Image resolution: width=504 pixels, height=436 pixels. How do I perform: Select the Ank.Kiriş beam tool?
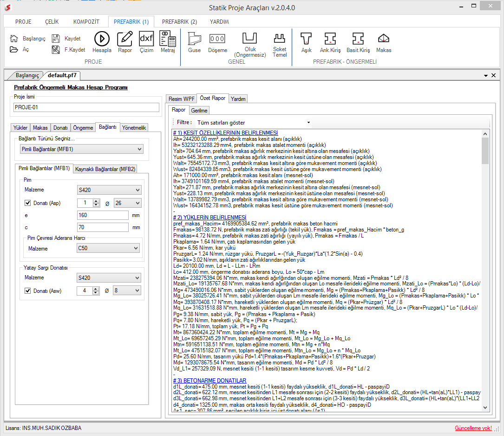330,43
